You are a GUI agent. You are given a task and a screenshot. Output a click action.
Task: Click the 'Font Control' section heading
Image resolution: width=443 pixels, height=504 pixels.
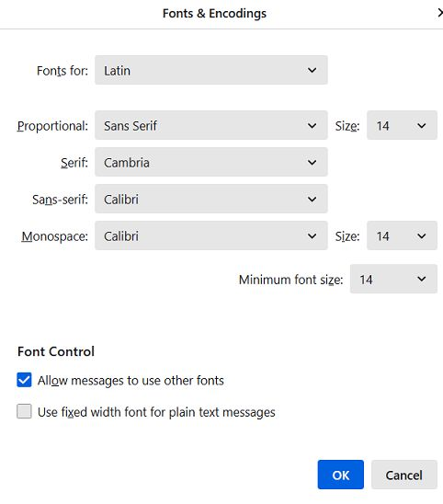[x=56, y=351]
